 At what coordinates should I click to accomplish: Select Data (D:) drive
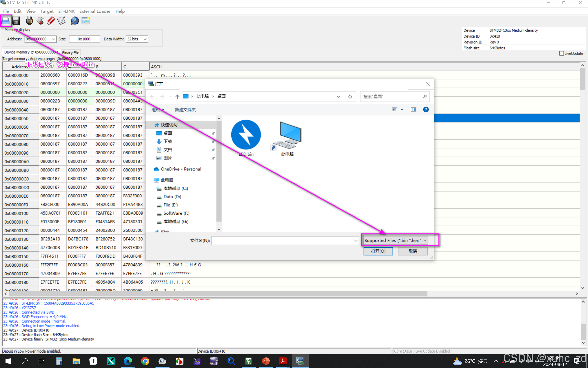(172, 197)
